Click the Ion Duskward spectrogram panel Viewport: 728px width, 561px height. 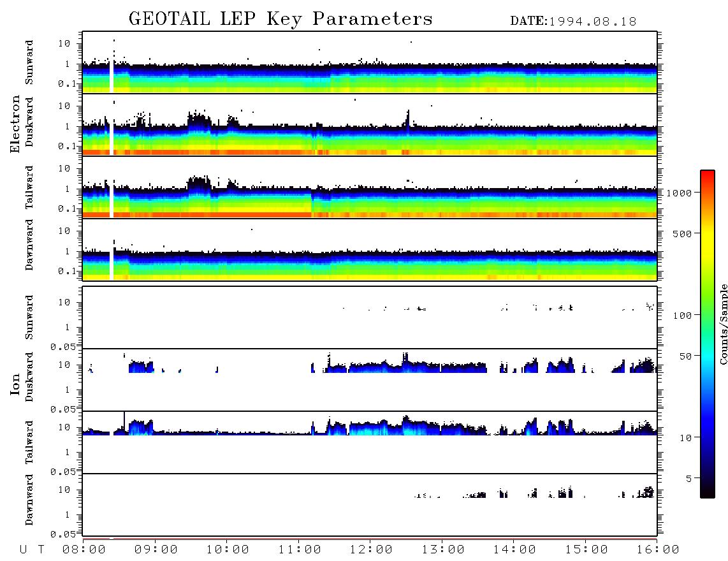tap(370, 380)
